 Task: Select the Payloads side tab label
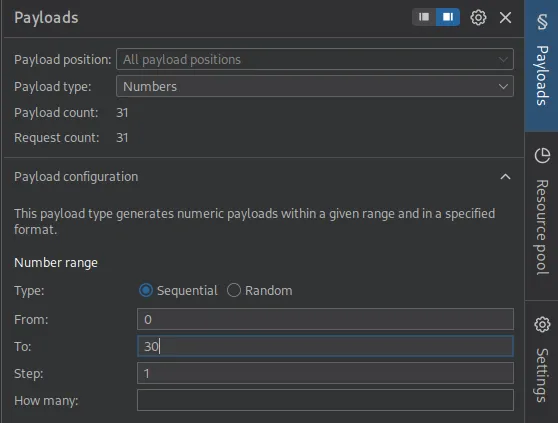click(x=542, y=75)
